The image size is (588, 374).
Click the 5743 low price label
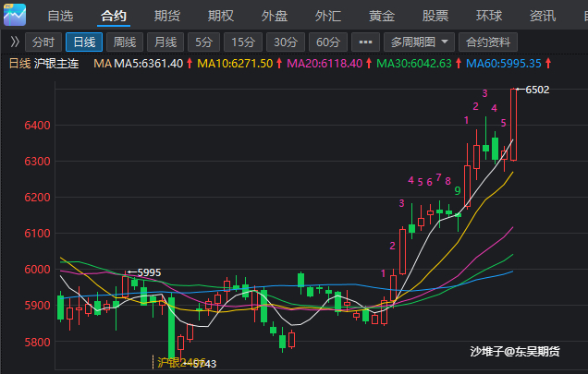(204, 364)
